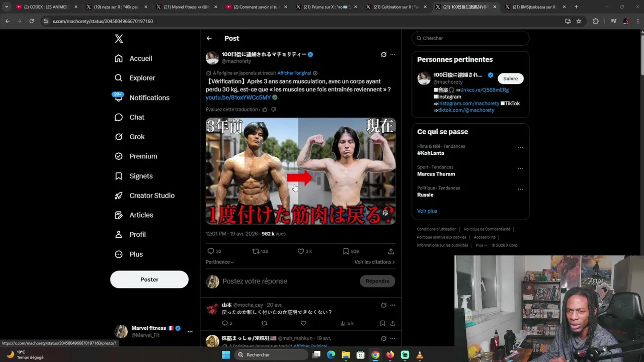
Task: Open the @mocha_cay profile handle
Action: [248, 305]
